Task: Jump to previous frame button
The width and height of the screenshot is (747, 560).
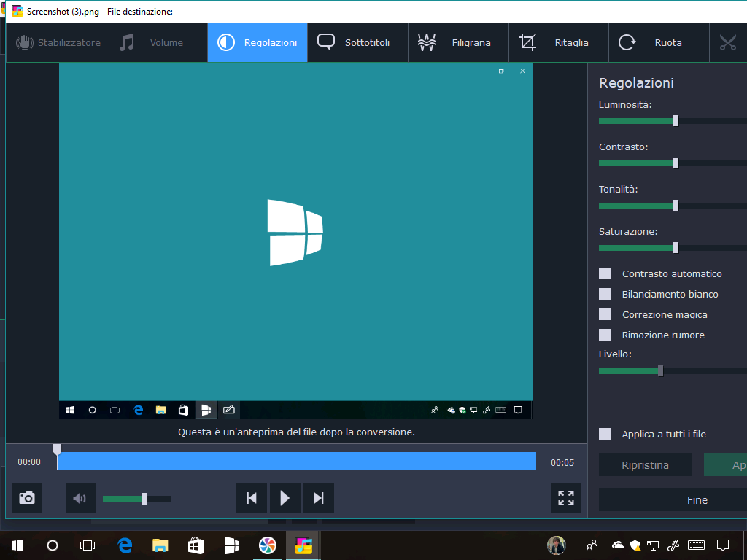Action: [x=252, y=498]
